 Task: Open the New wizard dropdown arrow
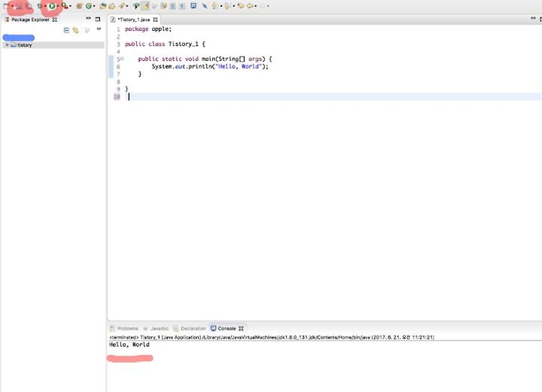tap(12, 6)
